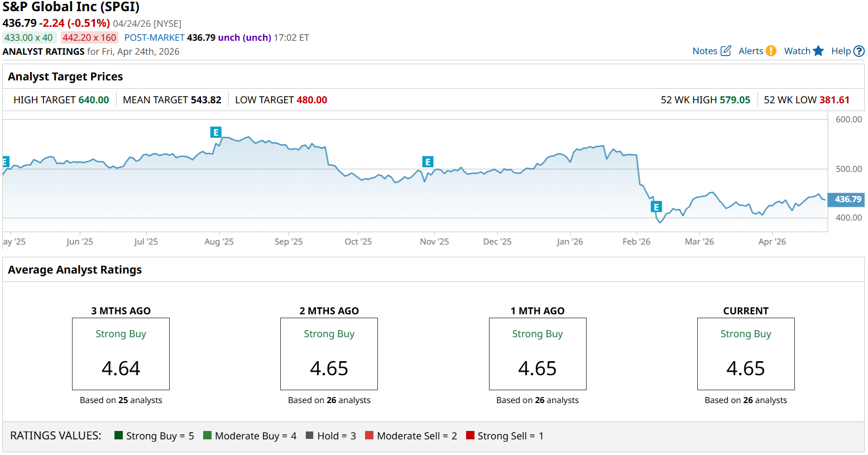Image resolution: width=868 pixels, height=455 pixels.
Task: Select the CURRENT rating box showing 4.65
Action: [x=745, y=354]
